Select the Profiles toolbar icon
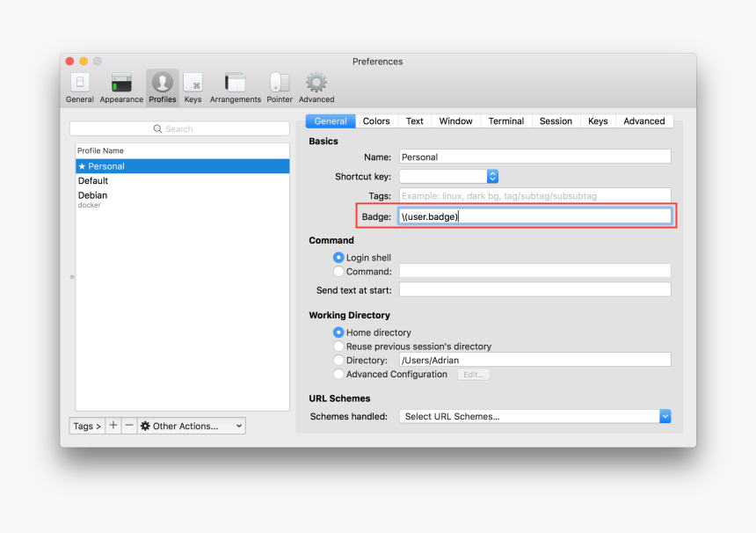This screenshot has width=756, height=533. pyautogui.click(x=163, y=87)
